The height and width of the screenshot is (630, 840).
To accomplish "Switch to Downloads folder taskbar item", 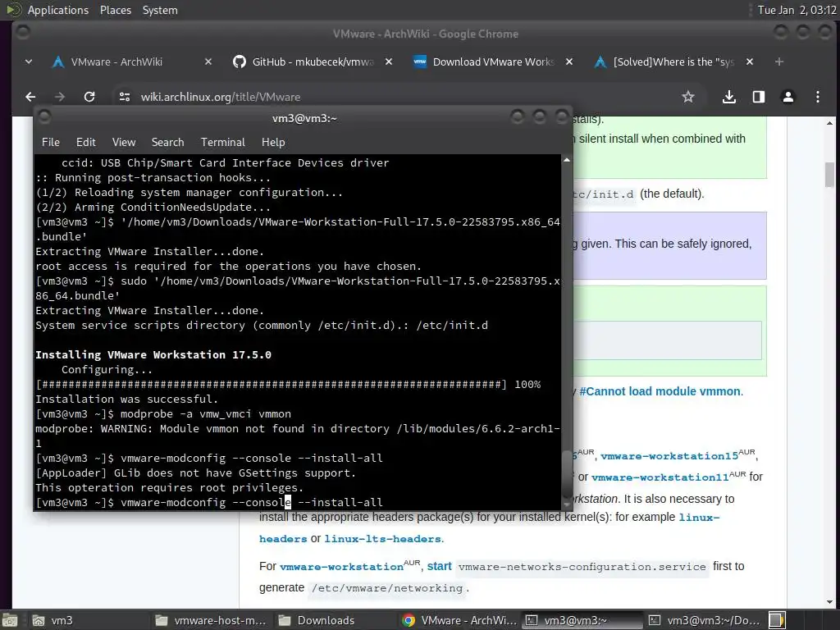I will tap(335, 620).
